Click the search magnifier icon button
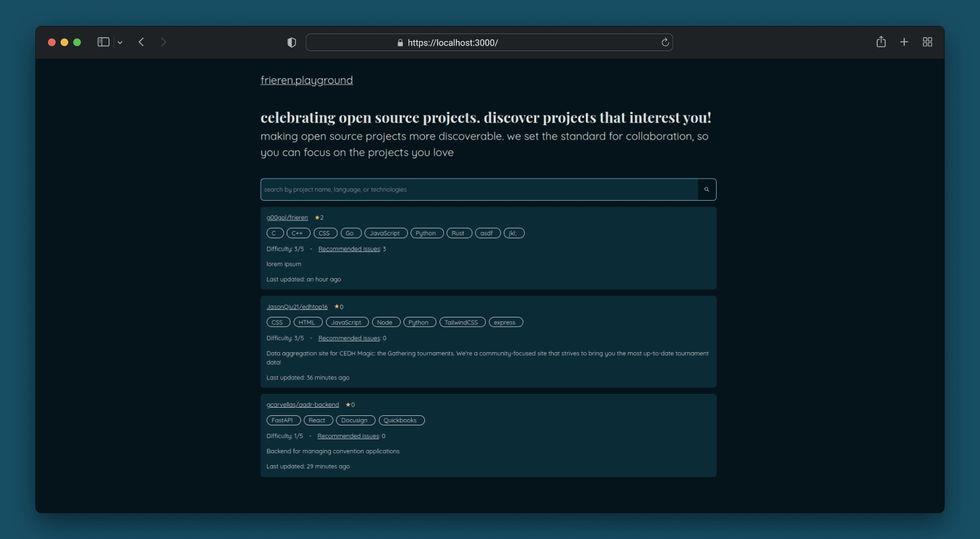Image resolution: width=980 pixels, height=539 pixels. pos(707,189)
